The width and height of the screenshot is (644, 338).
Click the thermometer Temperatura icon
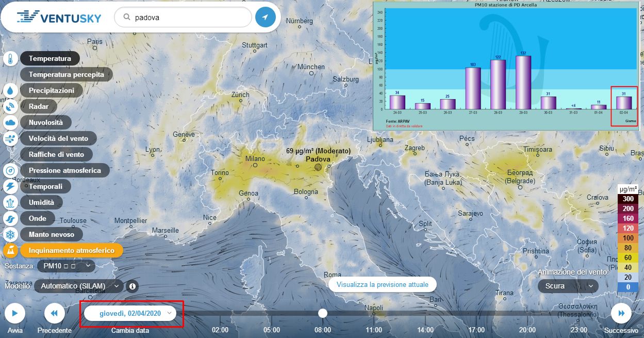10,59
